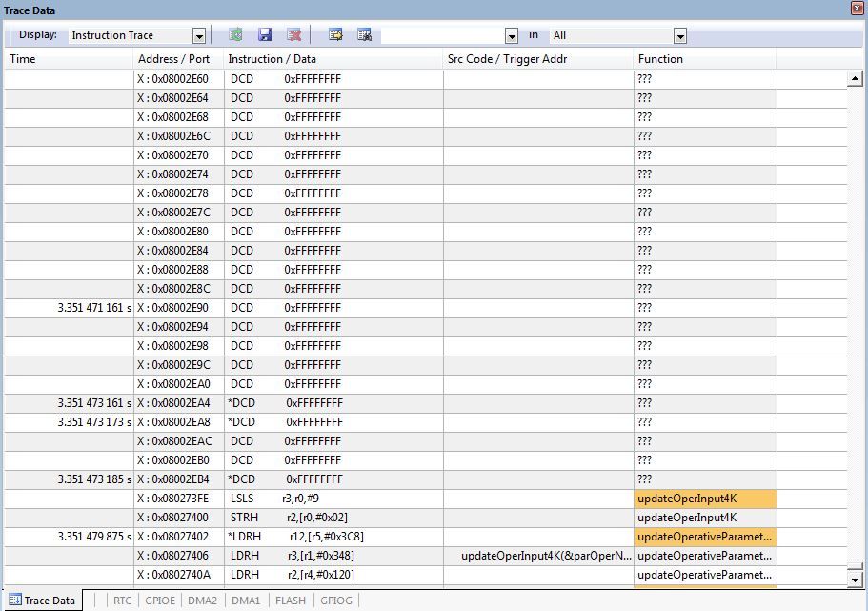Image resolution: width=868 pixels, height=611 pixels.
Task: Click the find in trace binoculars icon
Action: pyautogui.click(x=364, y=35)
